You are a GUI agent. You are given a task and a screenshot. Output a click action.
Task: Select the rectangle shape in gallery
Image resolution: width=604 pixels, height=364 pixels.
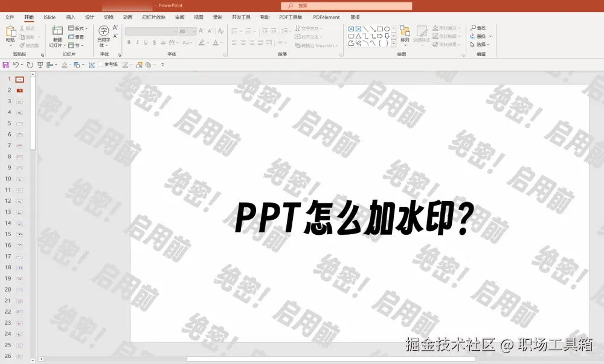pyautogui.click(x=380, y=29)
